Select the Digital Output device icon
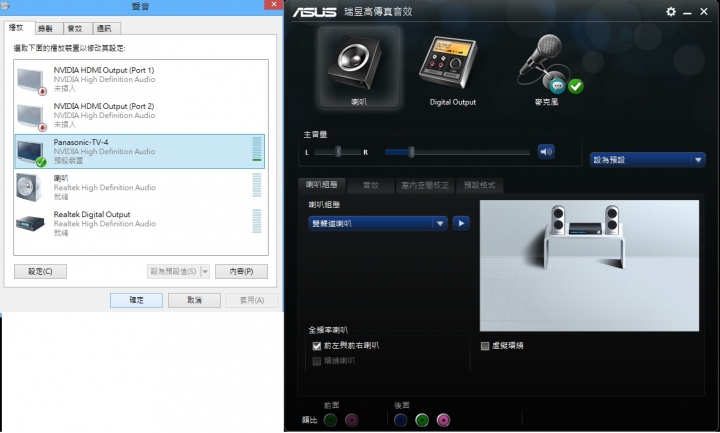The width and height of the screenshot is (720, 433). click(448, 64)
